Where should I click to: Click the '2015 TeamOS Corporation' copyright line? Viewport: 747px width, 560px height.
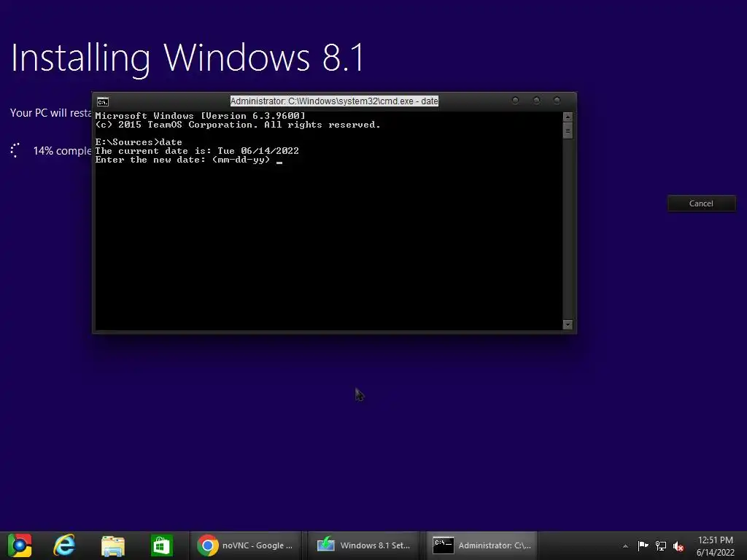click(x=238, y=125)
